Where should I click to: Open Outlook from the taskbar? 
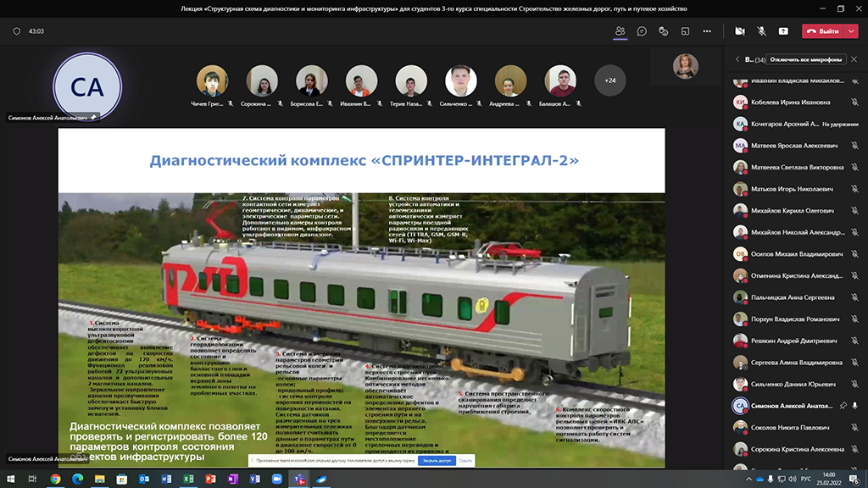(144, 480)
